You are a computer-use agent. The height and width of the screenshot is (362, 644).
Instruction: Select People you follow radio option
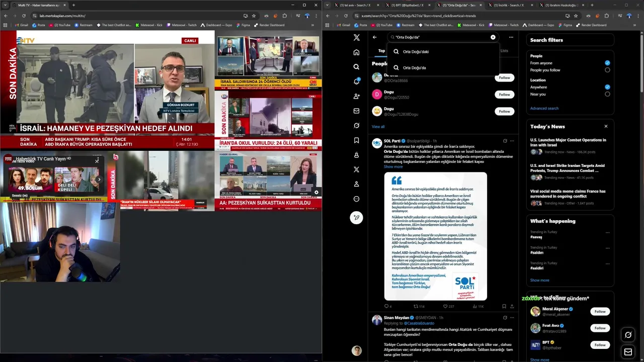click(x=607, y=70)
